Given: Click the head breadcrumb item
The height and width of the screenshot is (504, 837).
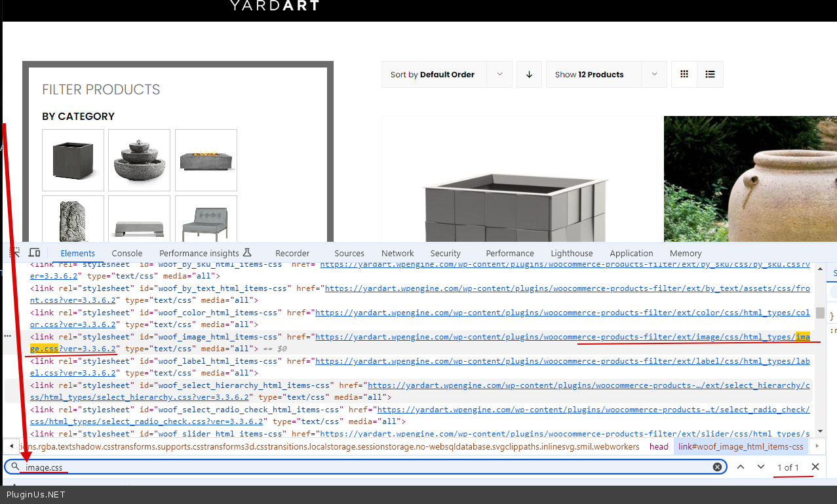Looking at the screenshot, I should (x=659, y=447).
